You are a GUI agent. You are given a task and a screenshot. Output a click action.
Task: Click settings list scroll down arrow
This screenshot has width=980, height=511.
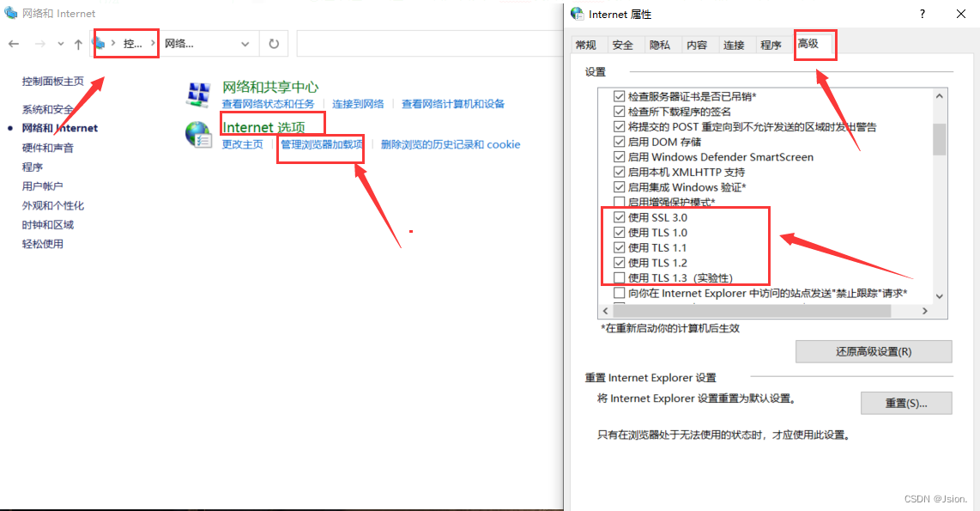[940, 295]
